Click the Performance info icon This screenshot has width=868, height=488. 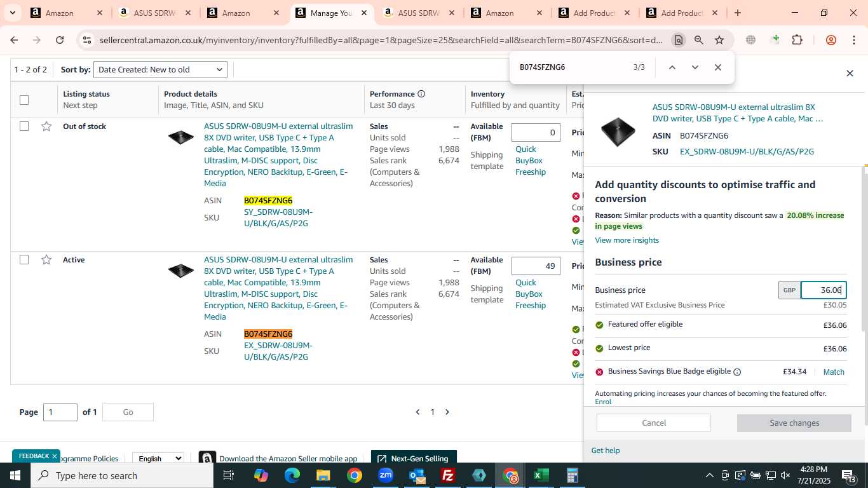(x=421, y=94)
